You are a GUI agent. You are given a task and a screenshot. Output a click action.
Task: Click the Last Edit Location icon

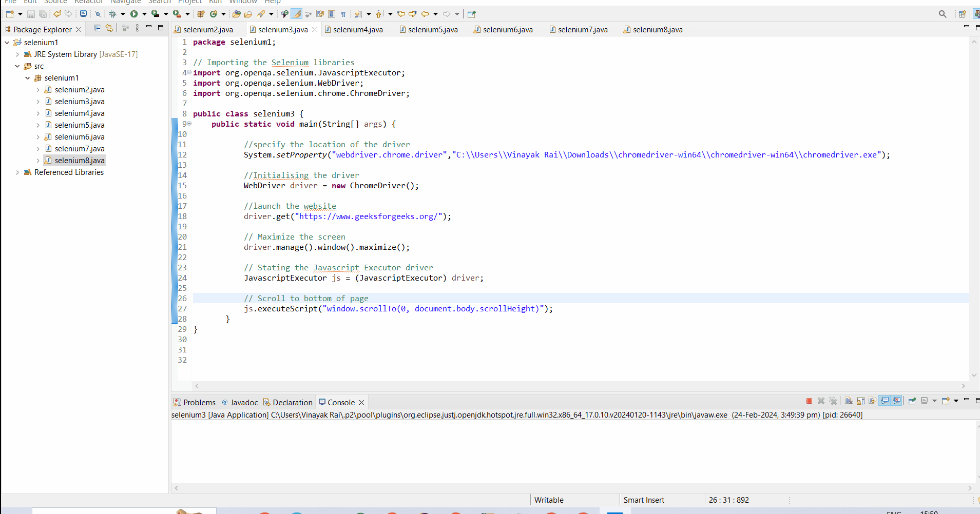[x=401, y=14]
